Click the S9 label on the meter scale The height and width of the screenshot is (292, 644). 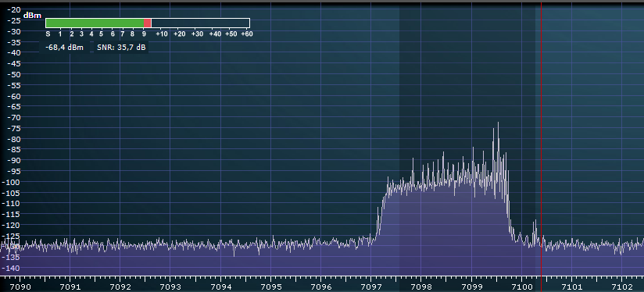click(x=144, y=34)
